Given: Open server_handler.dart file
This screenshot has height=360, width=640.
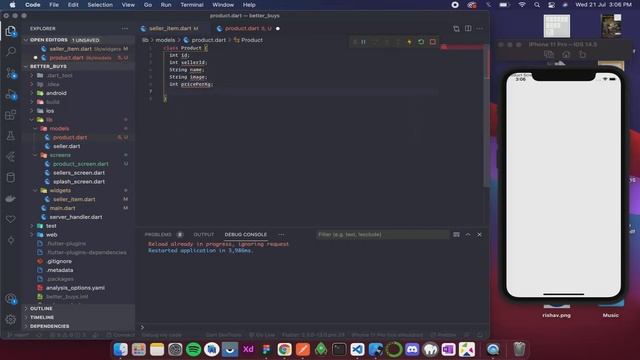Looking at the screenshot, I should [x=76, y=217].
